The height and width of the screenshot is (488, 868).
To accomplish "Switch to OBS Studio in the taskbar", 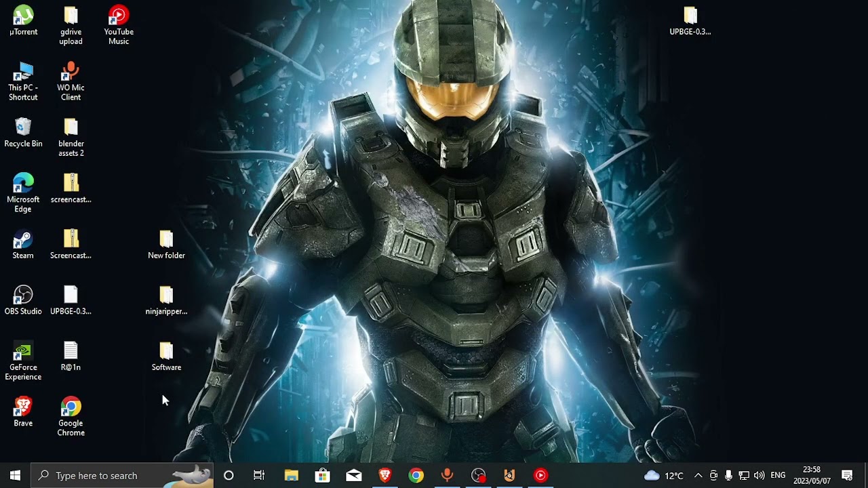I will [478, 475].
